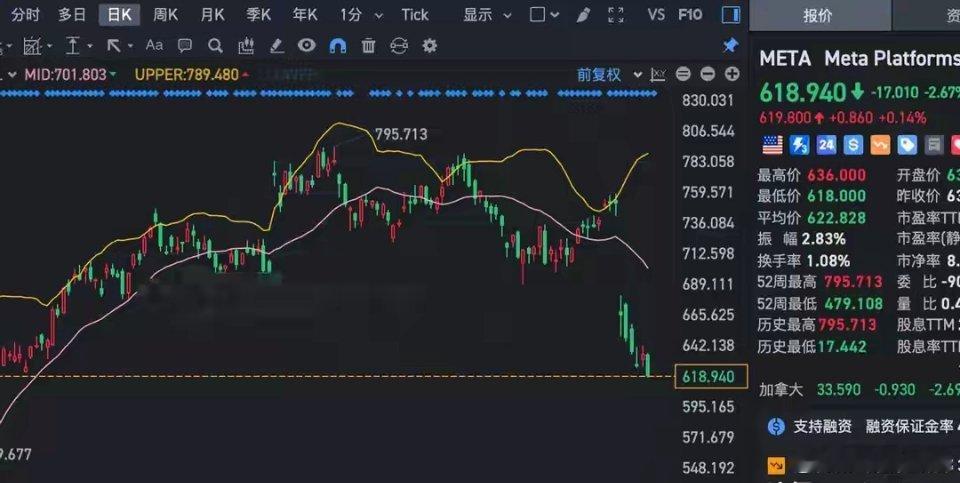Image resolution: width=960 pixels, height=483 pixels.
Task: Click the 最高价 636.000 value
Action: coord(836,175)
